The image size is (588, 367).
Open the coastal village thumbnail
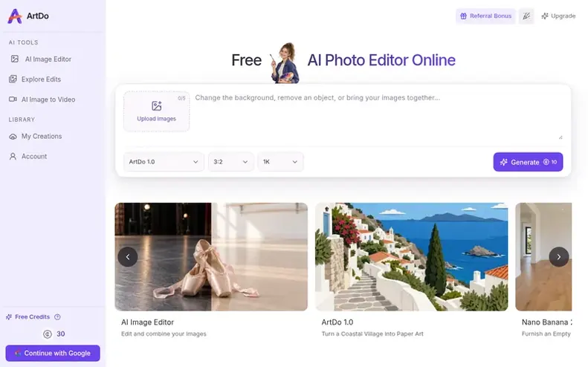(x=411, y=257)
